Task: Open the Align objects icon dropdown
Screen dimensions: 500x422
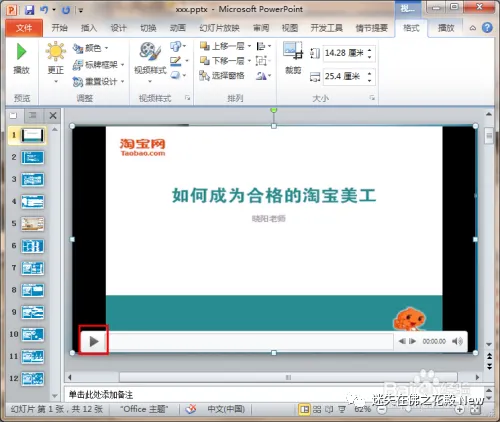Action: click(263, 46)
